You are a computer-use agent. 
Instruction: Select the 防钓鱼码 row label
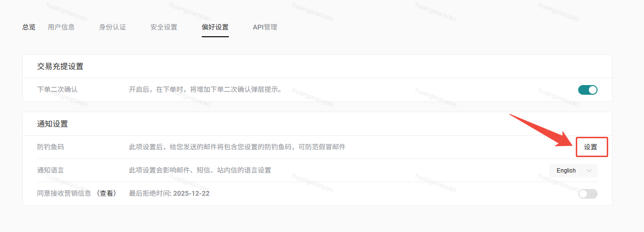pos(50,147)
